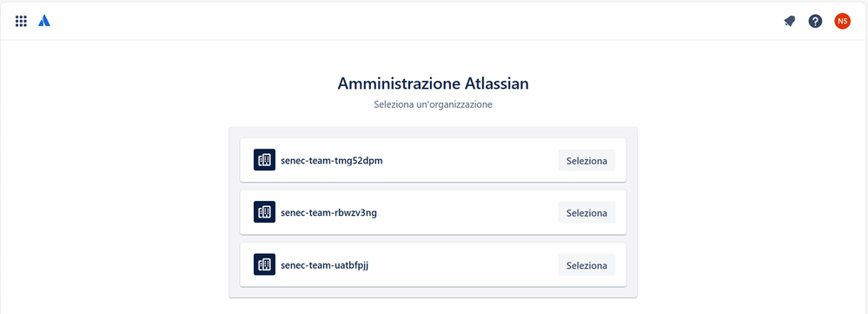Click the senec-team-uatbfpjj organization name
The height and width of the screenshot is (314, 868).
coord(324,265)
